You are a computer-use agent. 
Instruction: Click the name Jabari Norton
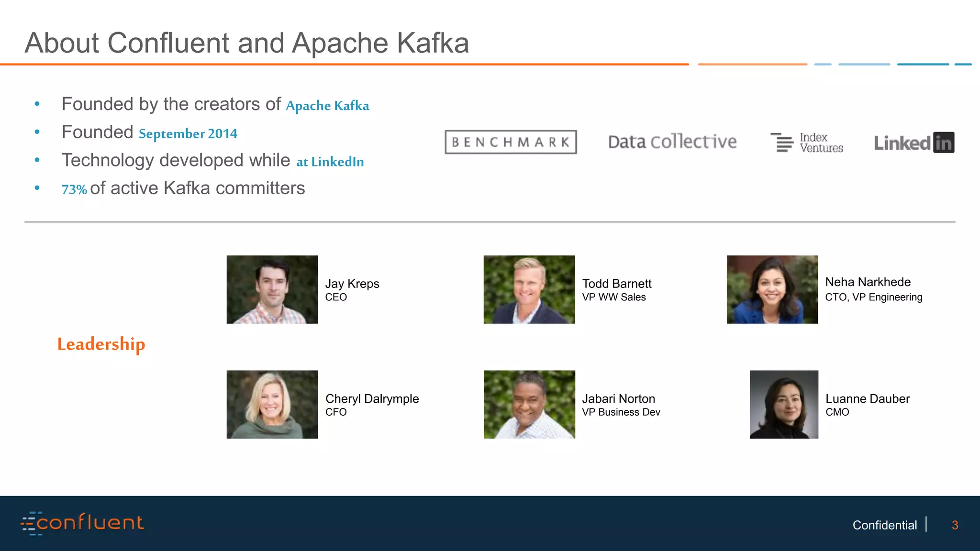pyautogui.click(x=619, y=399)
